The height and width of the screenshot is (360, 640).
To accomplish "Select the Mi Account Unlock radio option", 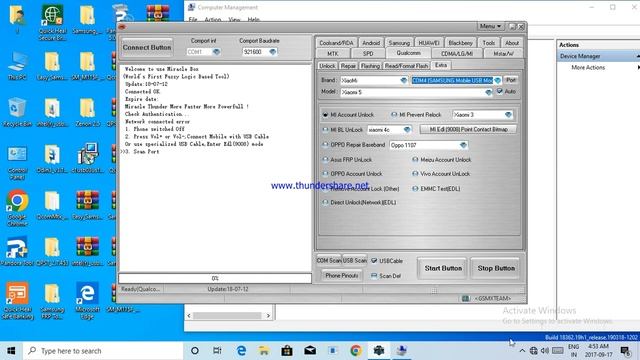I will tap(325, 115).
